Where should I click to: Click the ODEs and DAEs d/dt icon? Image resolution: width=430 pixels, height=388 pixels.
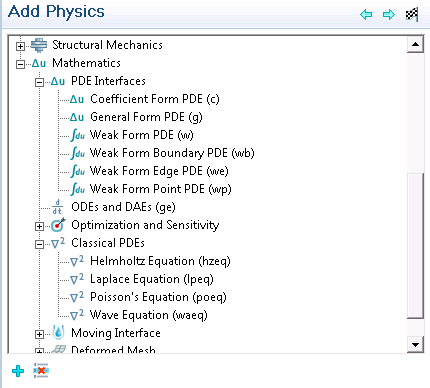[57, 207]
